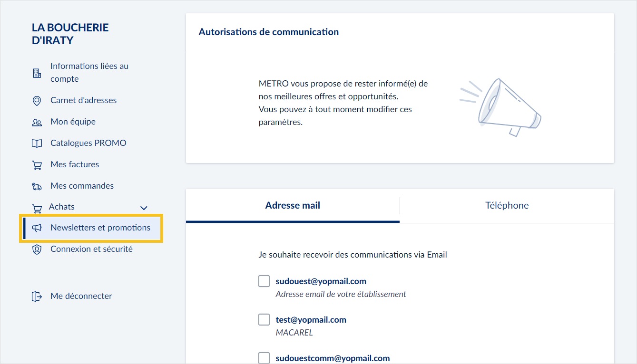Screen dimensions: 637x364
Task: Open the Adresse mail tab
Action: (293, 205)
